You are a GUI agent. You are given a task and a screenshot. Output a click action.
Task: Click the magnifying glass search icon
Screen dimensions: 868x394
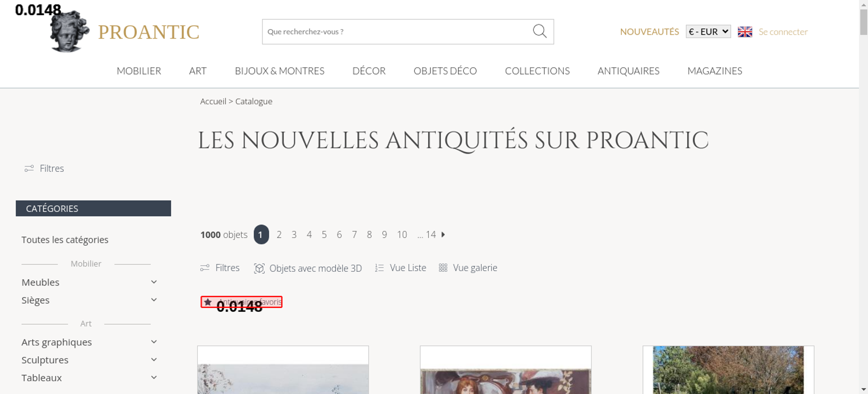(539, 31)
